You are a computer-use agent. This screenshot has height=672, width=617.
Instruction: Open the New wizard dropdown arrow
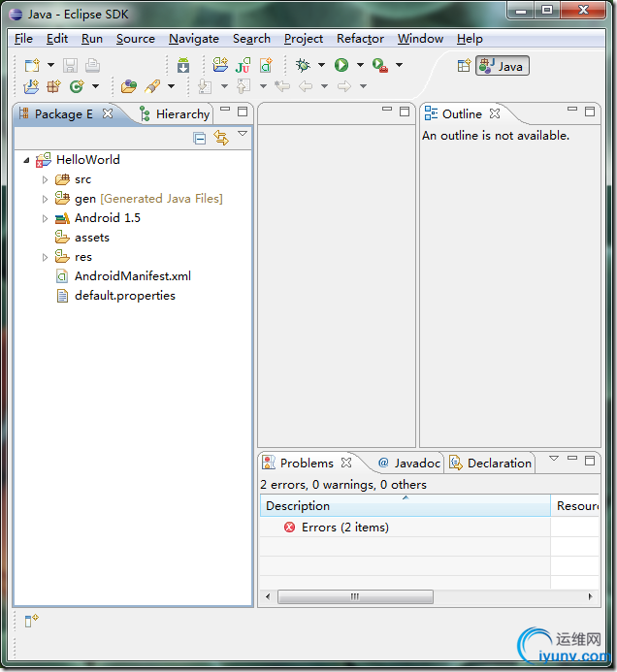[50, 65]
